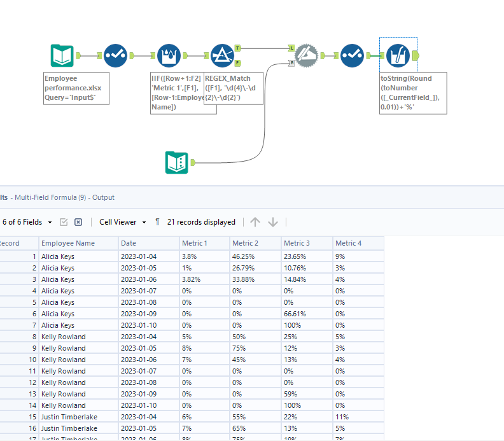Screen dimensions: 504x441
Task: Click the Employee performance.xlsx annotation box
Action: coord(76,88)
